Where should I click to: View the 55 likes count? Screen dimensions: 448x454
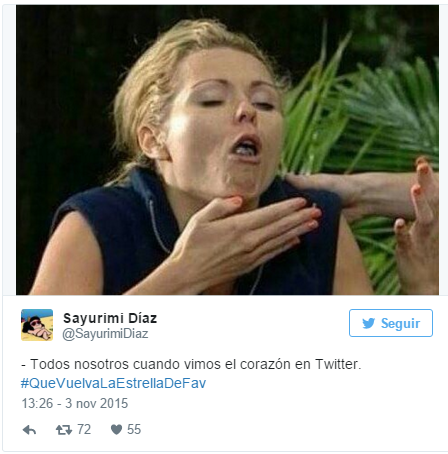pos(134,430)
